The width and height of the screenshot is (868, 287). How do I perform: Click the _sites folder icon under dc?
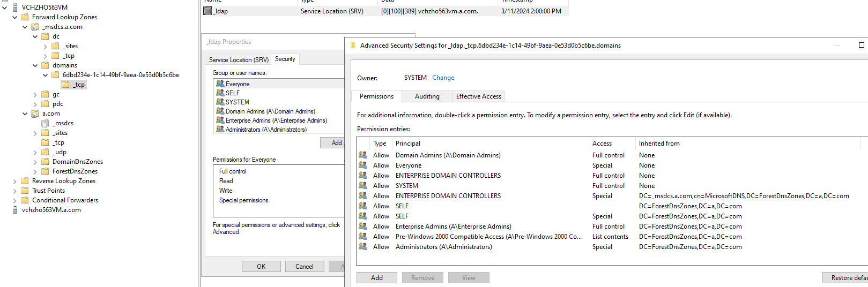55,46
